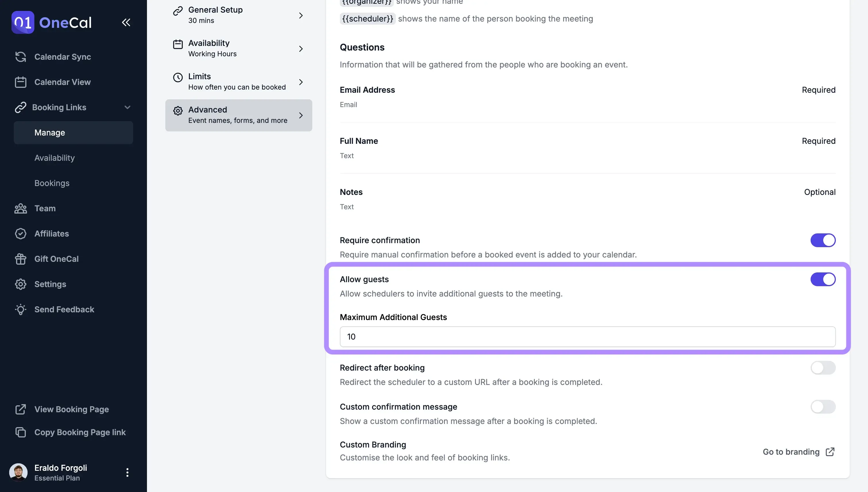Open Calendar Sync from the sidebar
This screenshot has width=868, height=492.
coord(63,57)
